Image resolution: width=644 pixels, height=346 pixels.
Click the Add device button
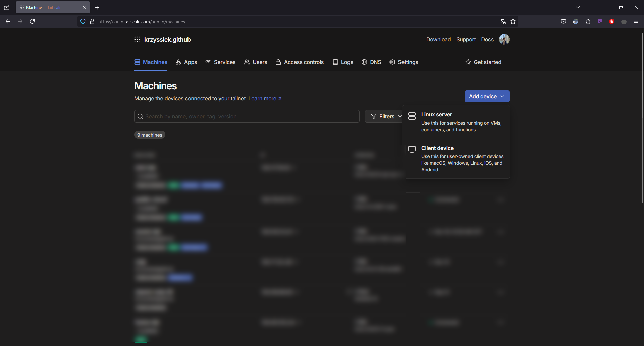coord(487,96)
